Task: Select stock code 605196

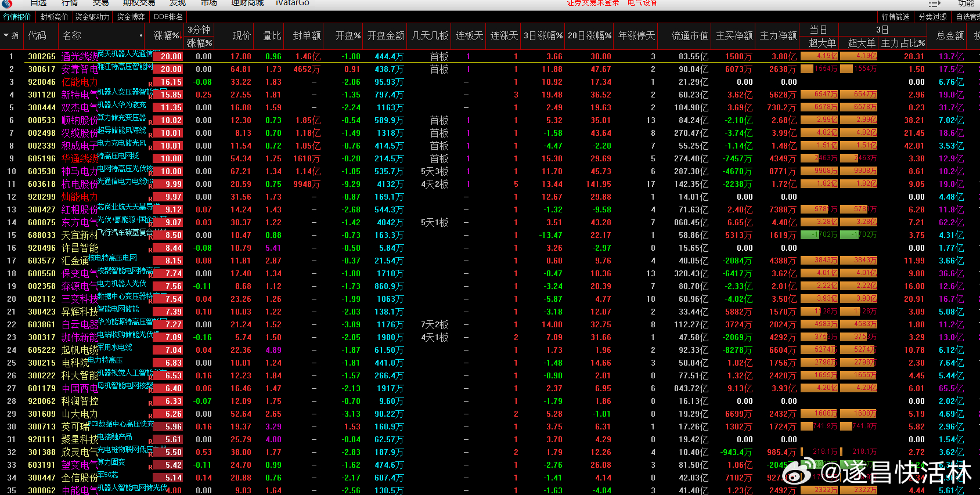Action: (x=42, y=159)
